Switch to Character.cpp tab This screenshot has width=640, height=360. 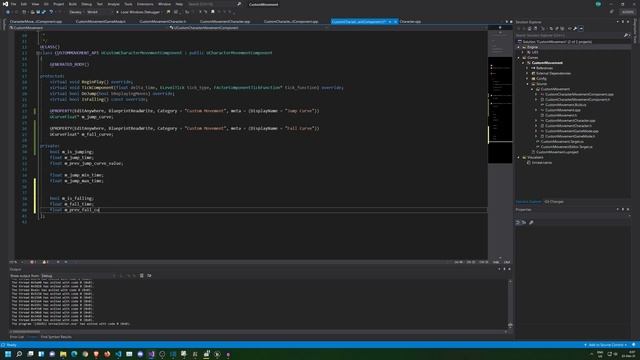point(410,21)
